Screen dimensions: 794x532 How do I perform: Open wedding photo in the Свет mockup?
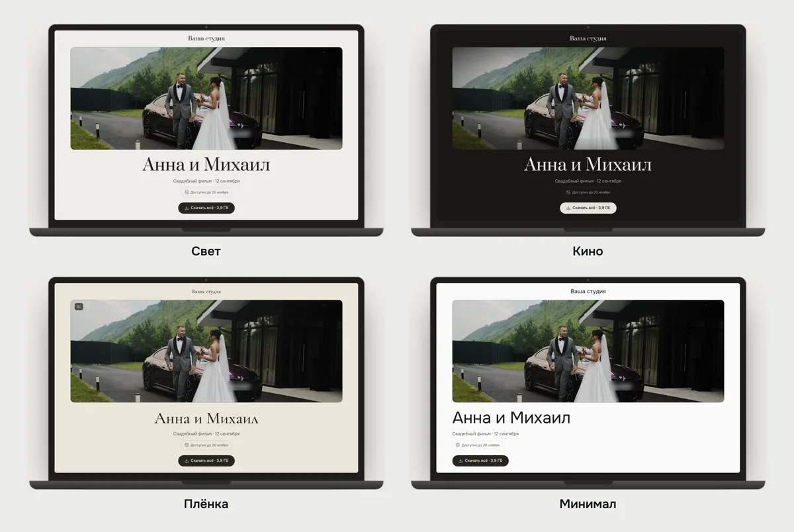[206, 98]
